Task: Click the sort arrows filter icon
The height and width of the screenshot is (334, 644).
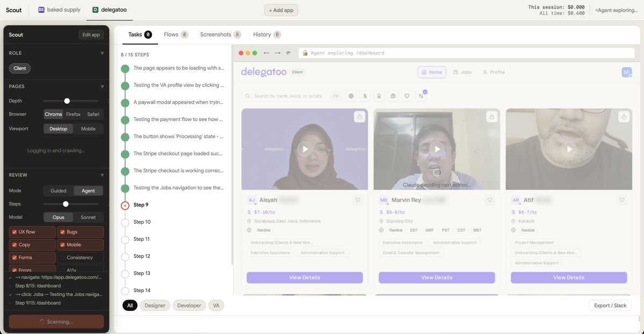Action: 421,96
